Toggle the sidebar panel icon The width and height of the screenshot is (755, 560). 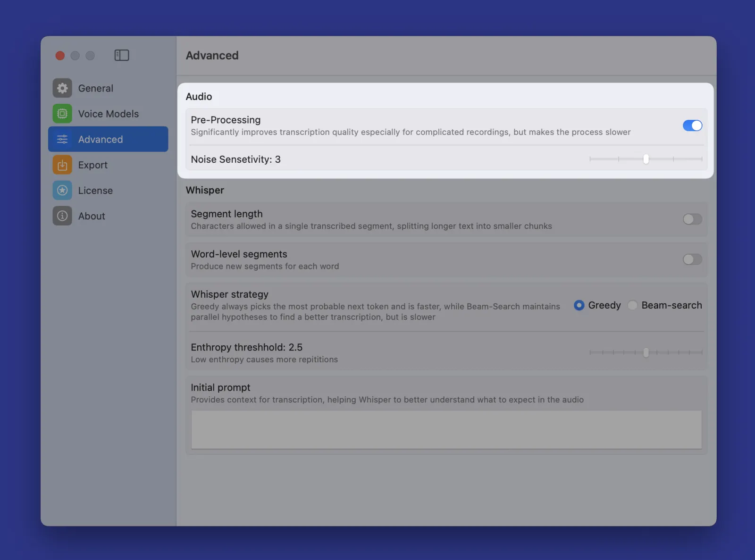pyautogui.click(x=122, y=55)
